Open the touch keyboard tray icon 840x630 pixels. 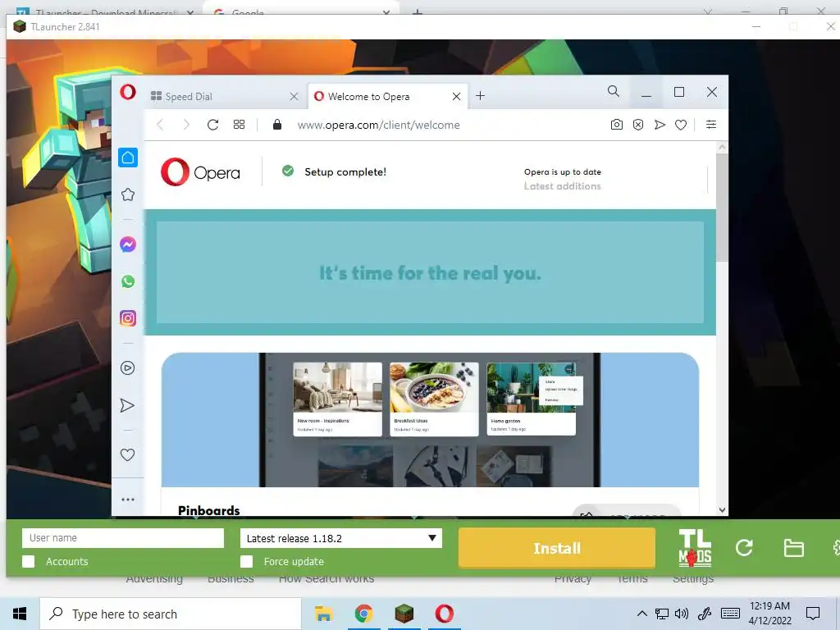point(730,614)
